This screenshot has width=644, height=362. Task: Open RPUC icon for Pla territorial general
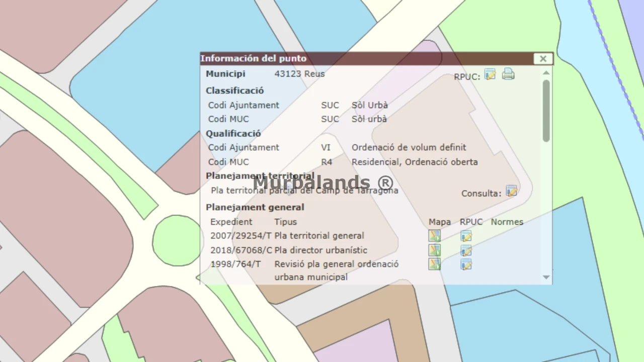point(466,236)
